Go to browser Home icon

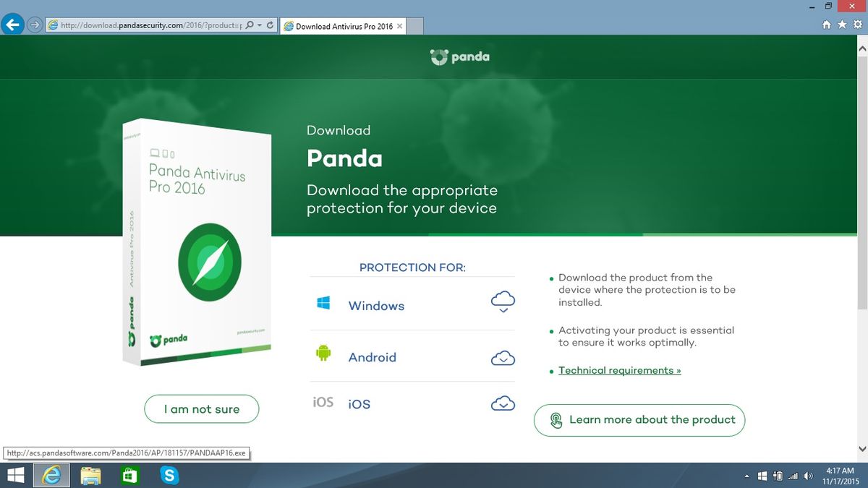[828, 25]
